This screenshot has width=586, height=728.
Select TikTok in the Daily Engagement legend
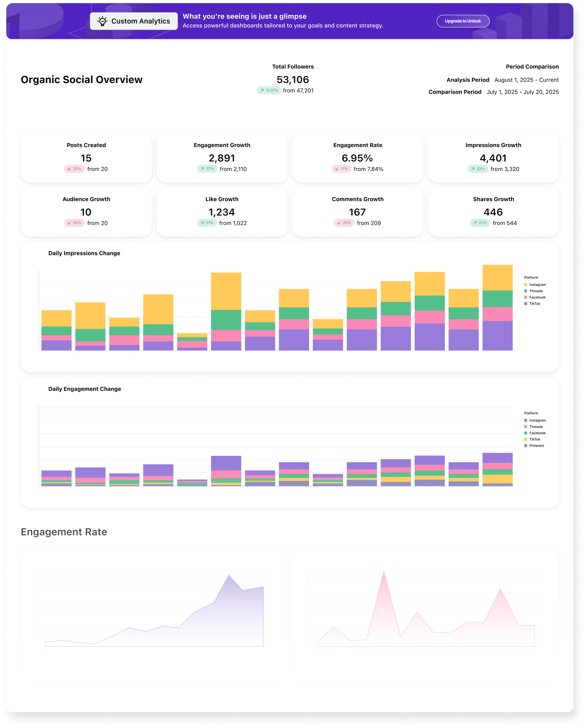[534, 439]
